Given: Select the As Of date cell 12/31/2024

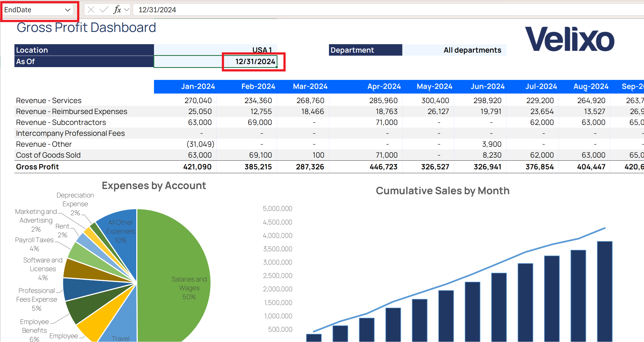Looking at the screenshot, I should pyautogui.click(x=255, y=62).
